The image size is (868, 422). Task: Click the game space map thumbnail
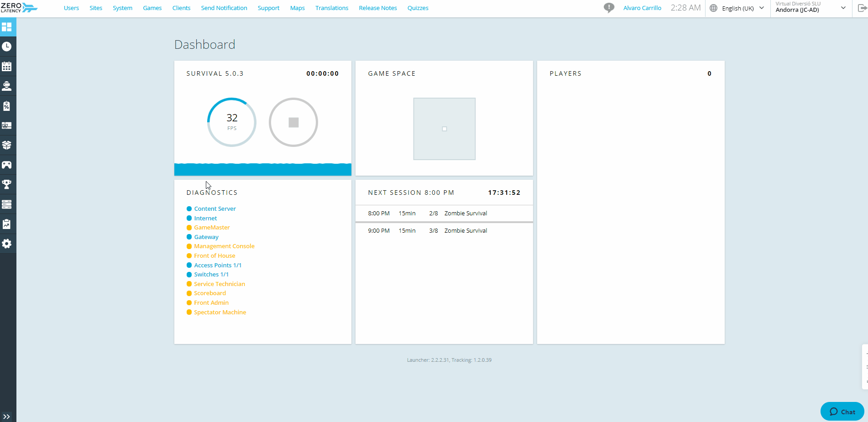(x=444, y=129)
